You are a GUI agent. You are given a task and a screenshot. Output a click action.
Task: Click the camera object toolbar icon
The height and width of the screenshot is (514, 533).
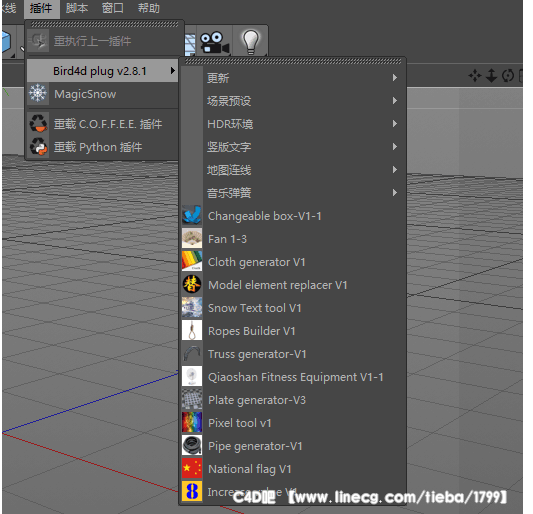(x=214, y=42)
